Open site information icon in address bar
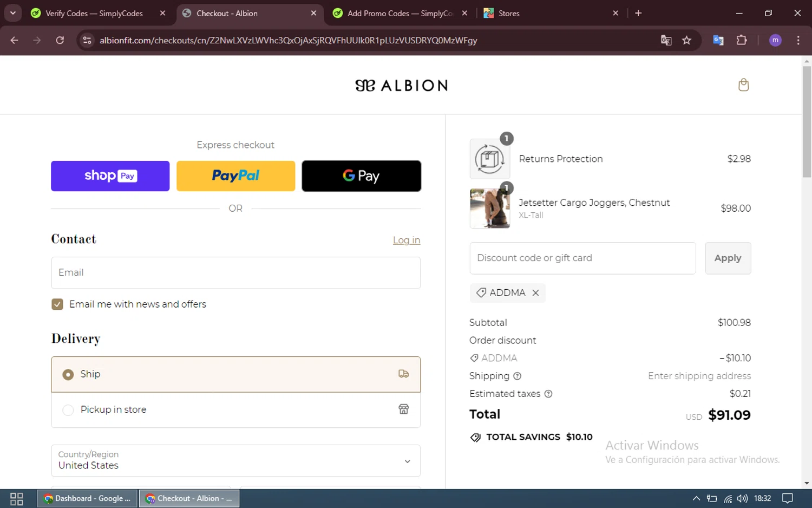The image size is (812, 508). [87, 40]
